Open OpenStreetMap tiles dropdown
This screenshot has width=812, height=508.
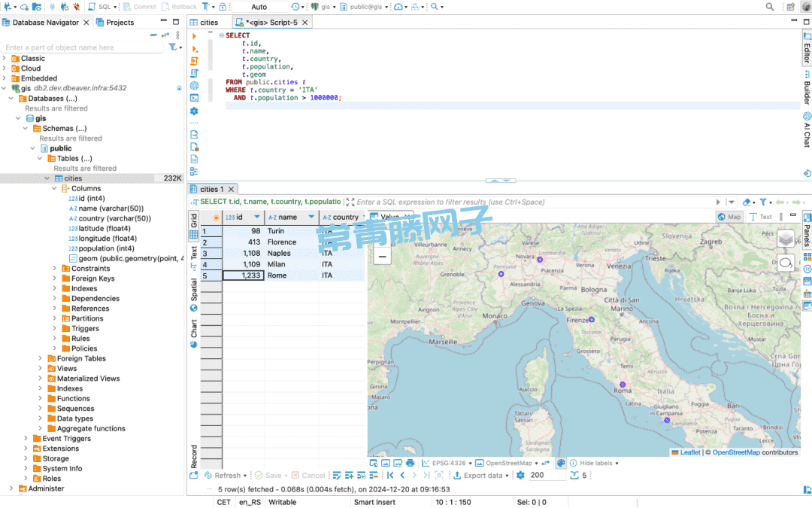pyautogui.click(x=507, y=463)
